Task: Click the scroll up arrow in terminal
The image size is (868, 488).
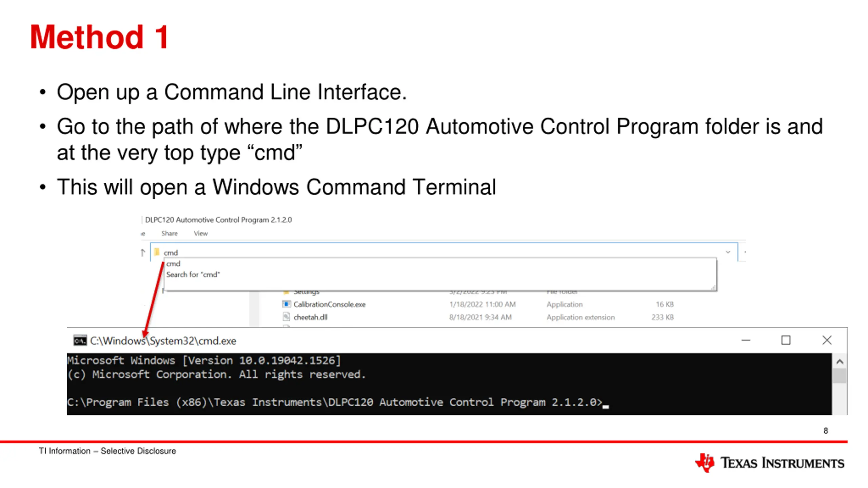Action: (x=840, y=362)
